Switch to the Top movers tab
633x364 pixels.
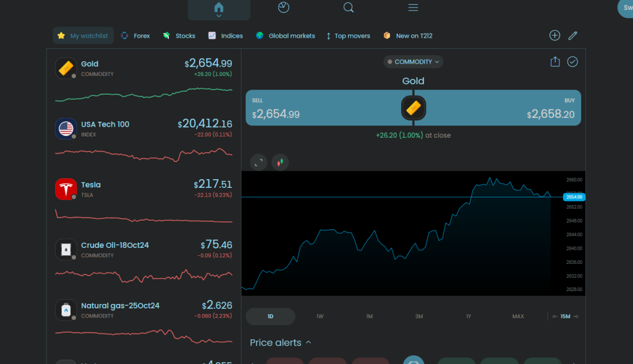pyautogui.click(x=348, y=36)
